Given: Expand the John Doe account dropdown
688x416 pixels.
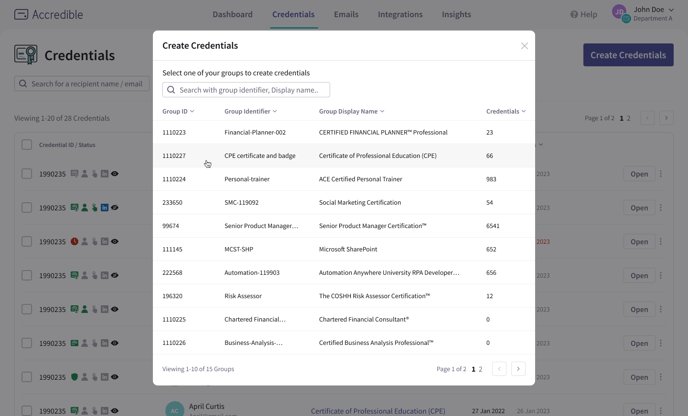Looking at the screenshot, I should coord(671,10).
